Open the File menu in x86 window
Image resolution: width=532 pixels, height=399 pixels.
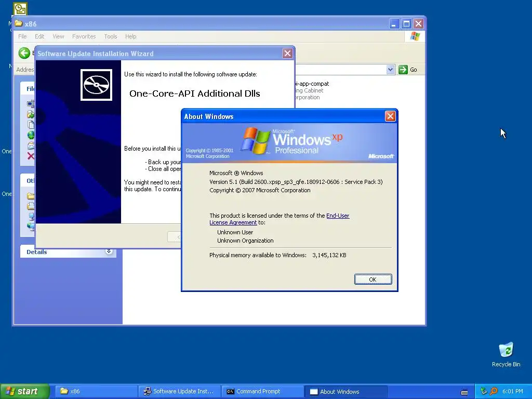tap(22, 36)
